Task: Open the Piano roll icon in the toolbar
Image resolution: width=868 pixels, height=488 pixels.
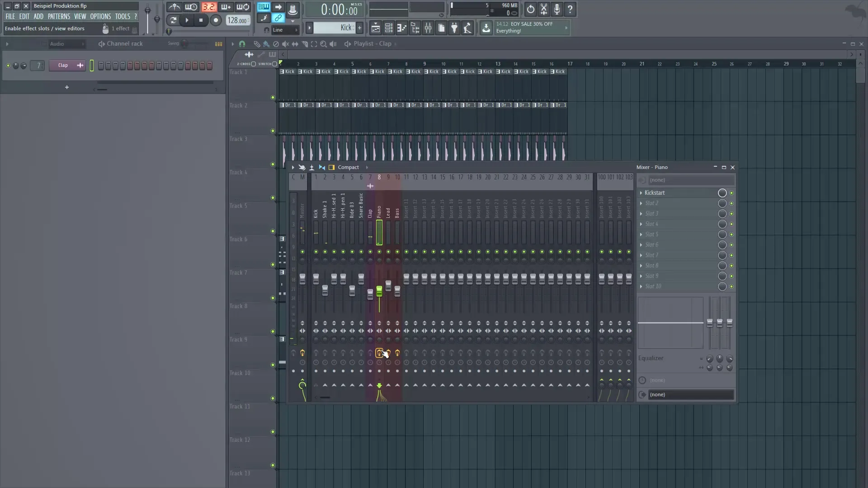Action: (402, 28)
